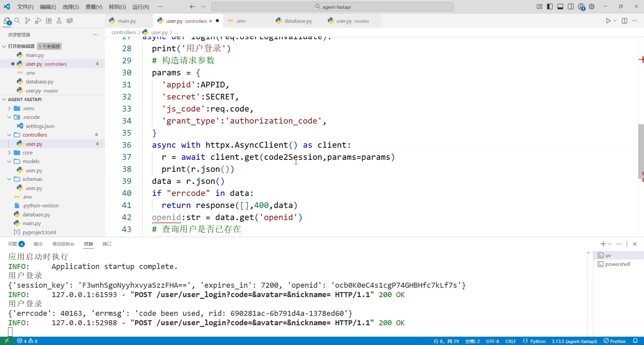The image size is (644, 345).
Task: Go back with the navigation arrow
Action: [x=192, y=7]
